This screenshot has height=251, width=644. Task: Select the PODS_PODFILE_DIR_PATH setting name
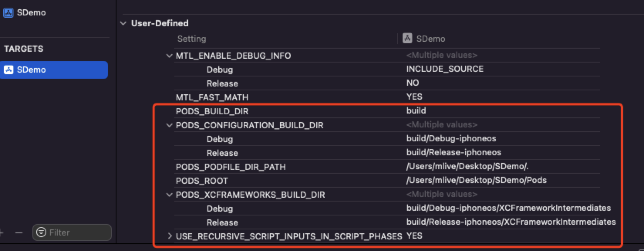(231, 167)
